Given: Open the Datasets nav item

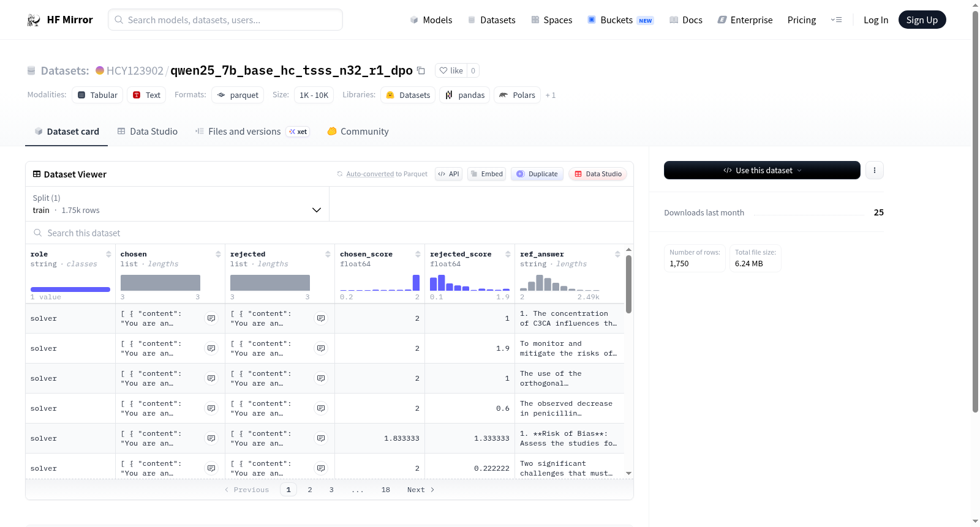Looking at the screenshot, I should point(491,20).
